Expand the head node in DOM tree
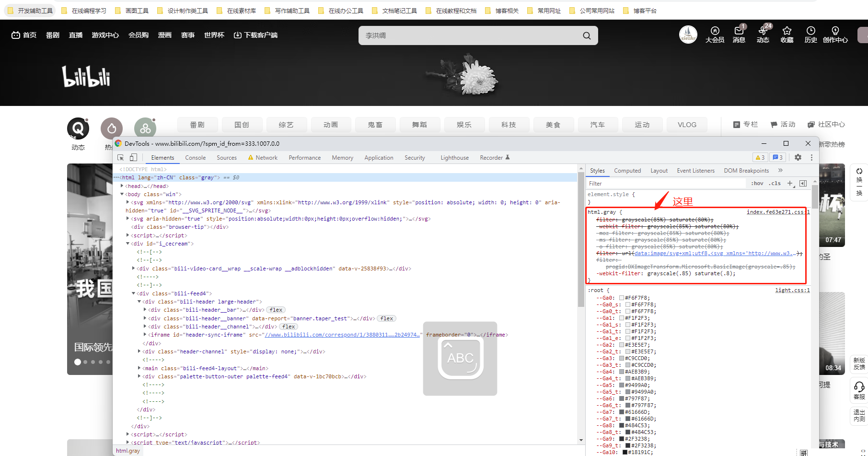 tap(122, 186)
